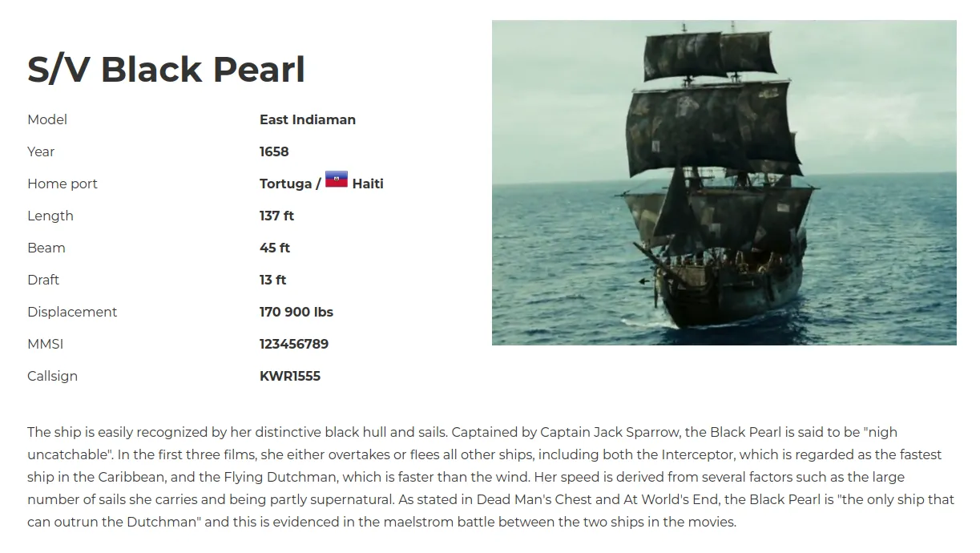Screen dimensions: 980x553
Task: Click the Haiti flag icon
Action: point(337,180)
